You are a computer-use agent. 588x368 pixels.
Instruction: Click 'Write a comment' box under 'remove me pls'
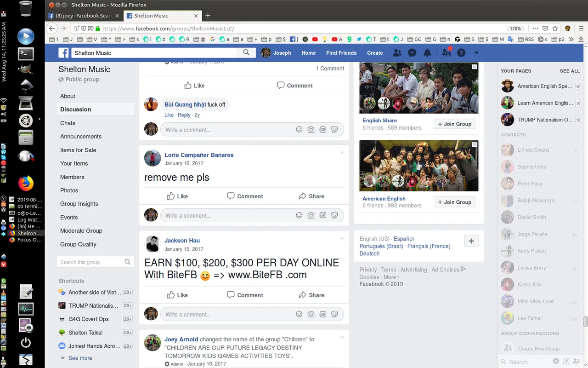[x=252, y=215]
